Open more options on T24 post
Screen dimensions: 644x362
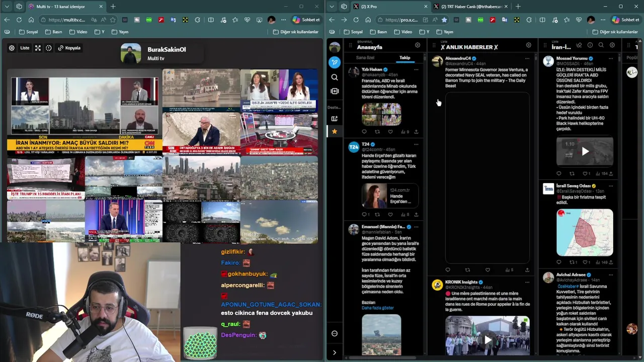[416, 144]
